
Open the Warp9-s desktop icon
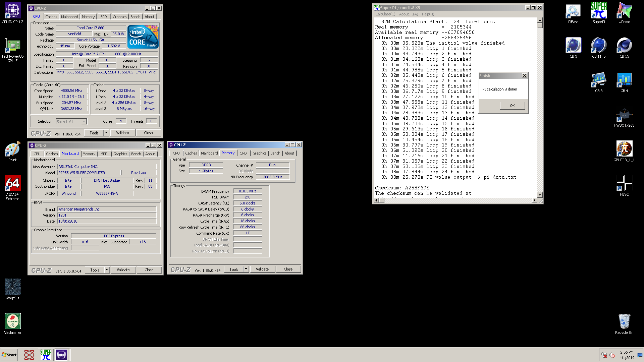pyautogui.click(x=12, y=289)
